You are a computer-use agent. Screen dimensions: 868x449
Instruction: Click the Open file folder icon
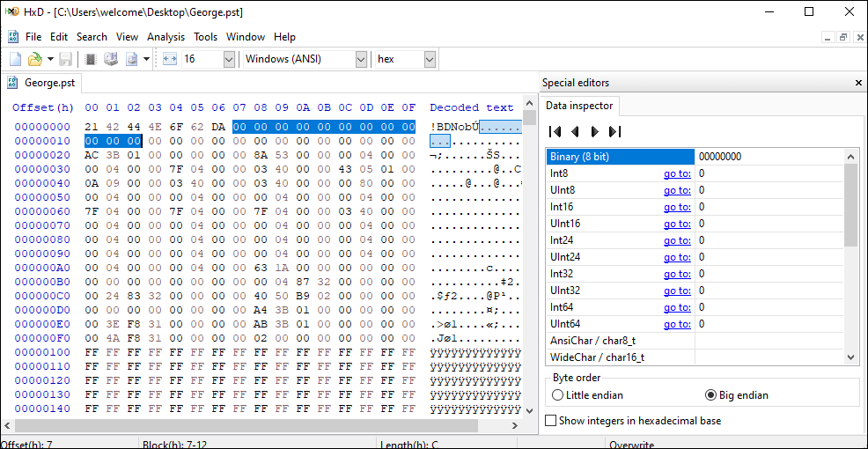pos(35,59)
